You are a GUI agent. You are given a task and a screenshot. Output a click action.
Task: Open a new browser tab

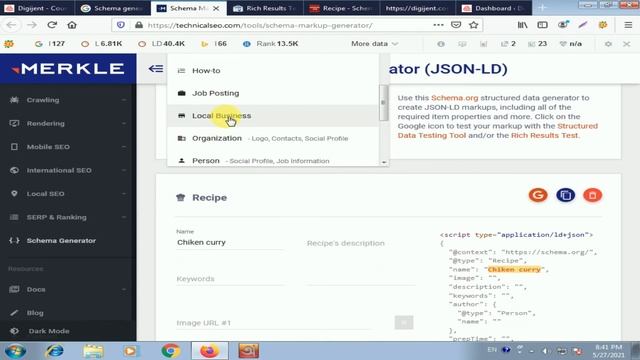[x=542, y=8]
